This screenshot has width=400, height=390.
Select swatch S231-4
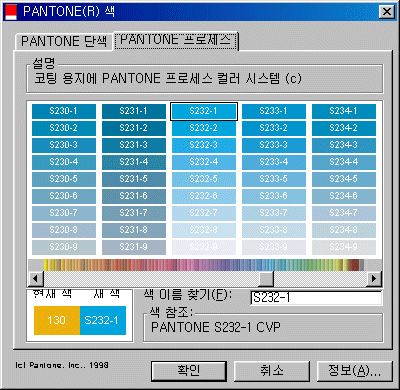pos(134,162)
